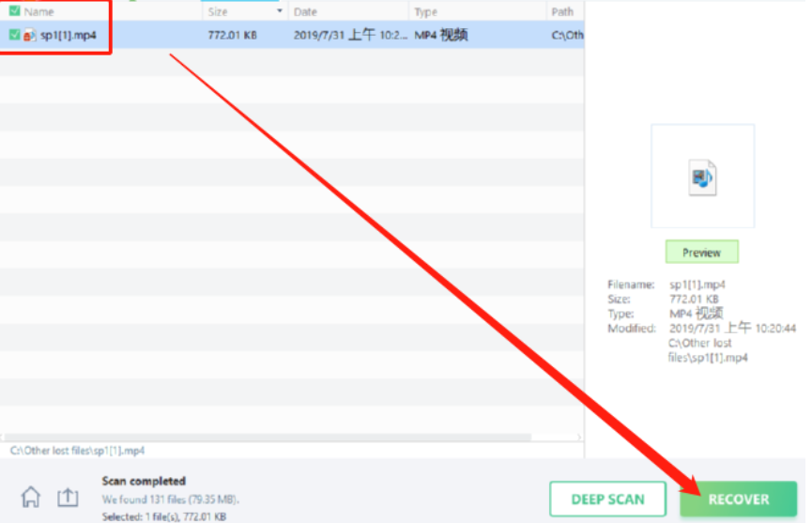Sort files by Path column header

coord(562,11)
